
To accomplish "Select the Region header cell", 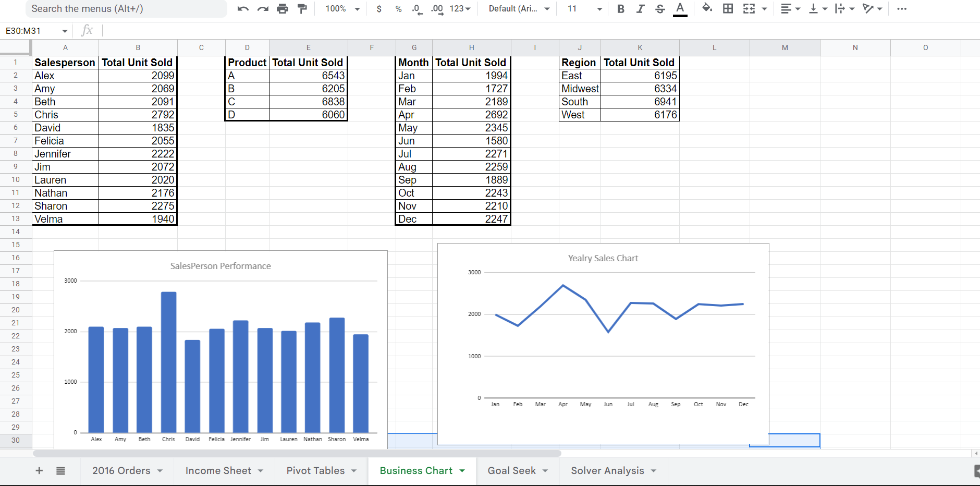I will point(580,63).
